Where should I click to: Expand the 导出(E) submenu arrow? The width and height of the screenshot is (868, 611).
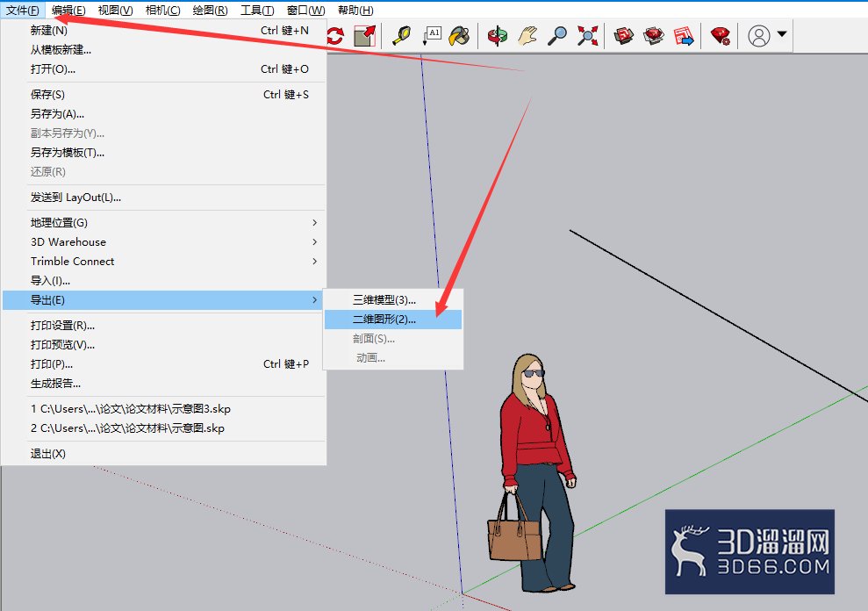pos(314,299)
